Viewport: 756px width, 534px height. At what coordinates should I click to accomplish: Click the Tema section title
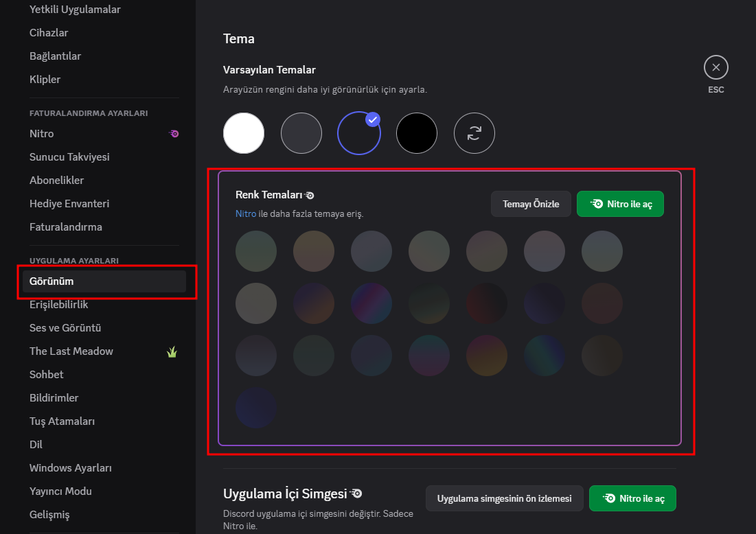point(239,38)
